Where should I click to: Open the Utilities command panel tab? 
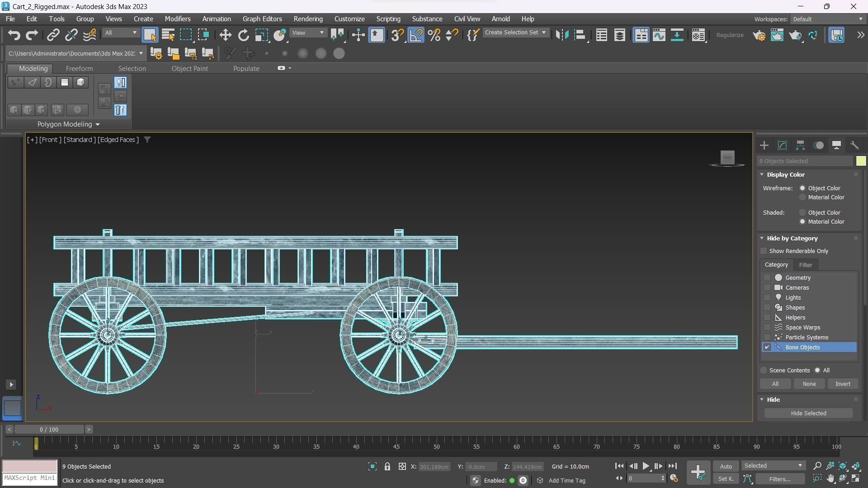click(x=854, y=145)
